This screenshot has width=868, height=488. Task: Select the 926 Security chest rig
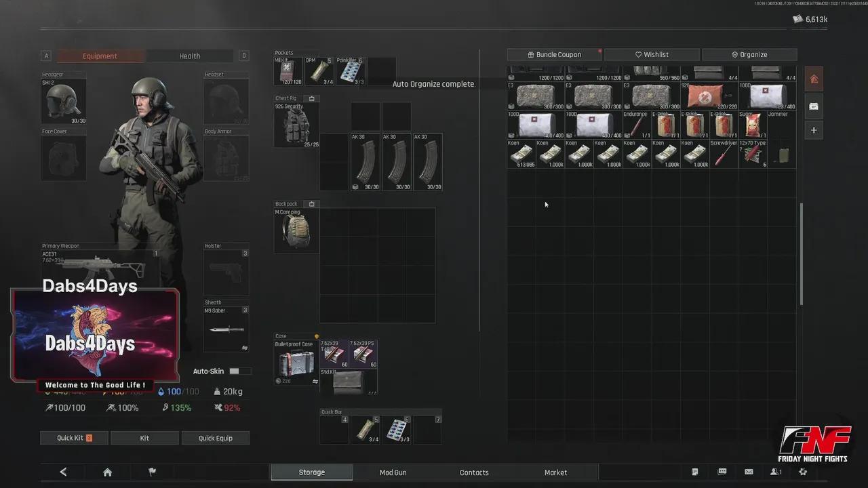click(x=296, y=125)
